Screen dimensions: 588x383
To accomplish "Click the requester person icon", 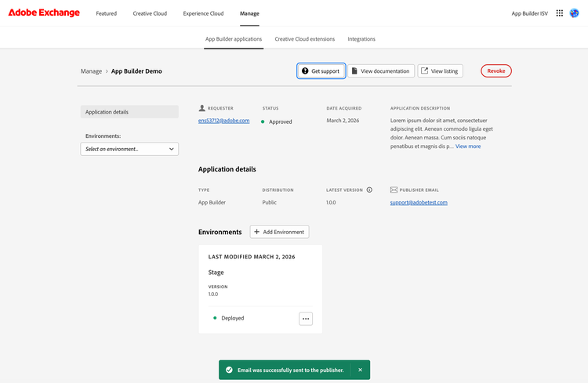I will (201, 108).
